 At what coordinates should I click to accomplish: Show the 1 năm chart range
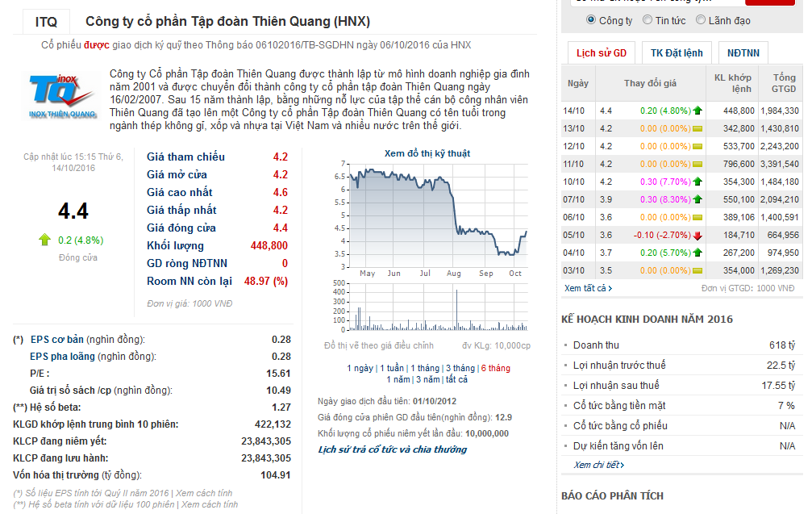[x=398, y=379]
